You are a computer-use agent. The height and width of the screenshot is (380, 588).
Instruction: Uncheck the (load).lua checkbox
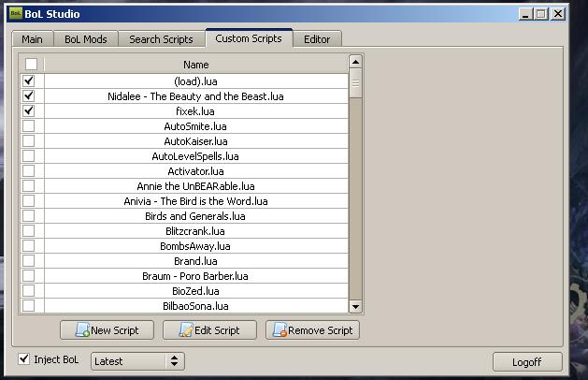tap(28, 80)
